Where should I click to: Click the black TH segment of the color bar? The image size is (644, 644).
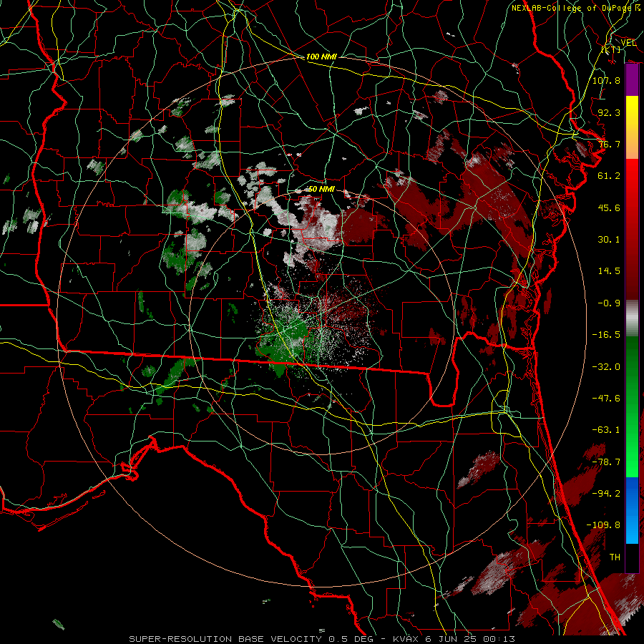pyautogui.click(x=632, y=557)
